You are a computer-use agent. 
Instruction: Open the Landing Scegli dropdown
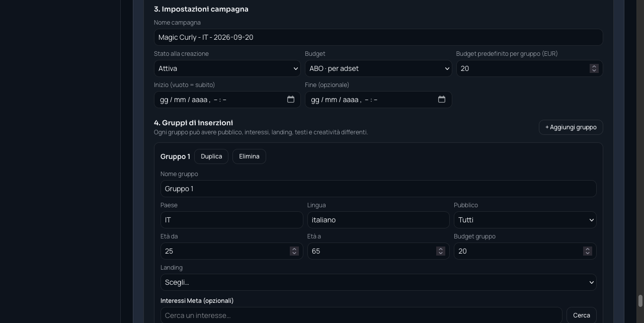pyautogui.click(x=378, y=282)
